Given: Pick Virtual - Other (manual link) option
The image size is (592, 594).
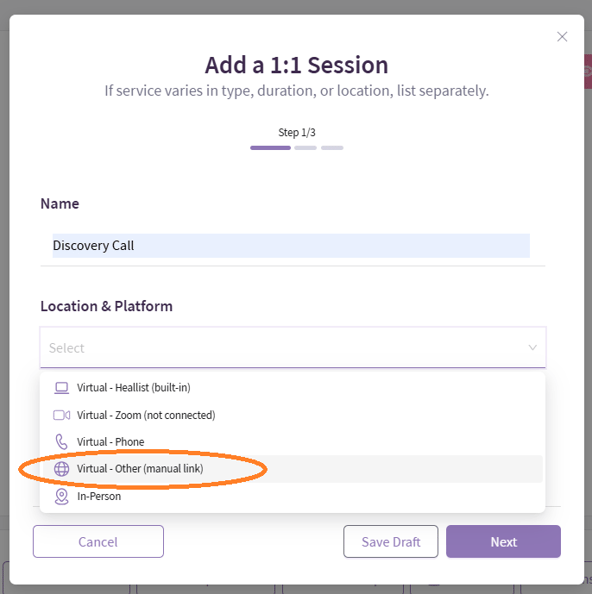Looking at the screenshot, I should coord(293,469).
